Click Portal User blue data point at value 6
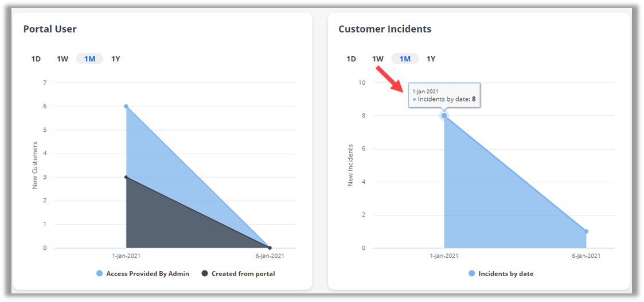The height and width of the screenshot is (302, 644). click(x=126, y=107)
